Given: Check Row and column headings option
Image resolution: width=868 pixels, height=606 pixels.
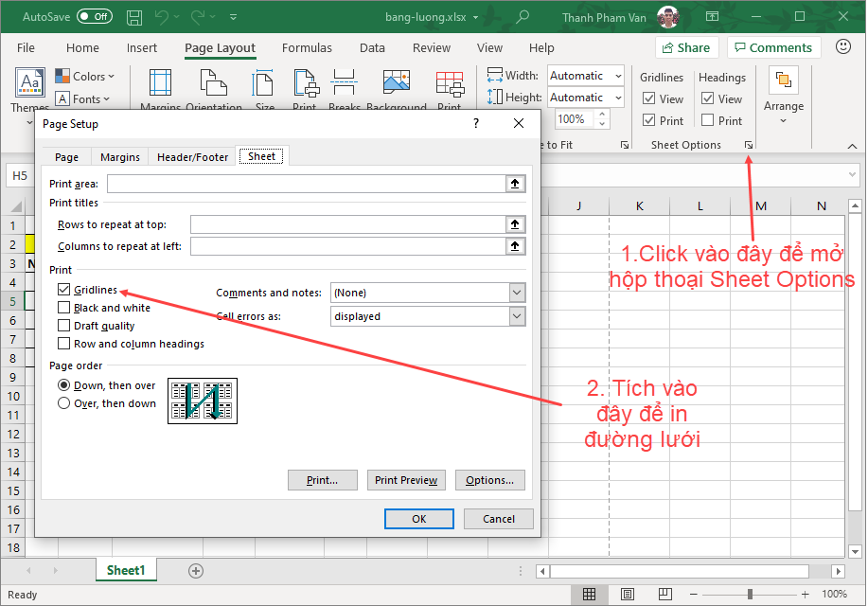Looking at the screenshot, I should (x=63, y=343).
